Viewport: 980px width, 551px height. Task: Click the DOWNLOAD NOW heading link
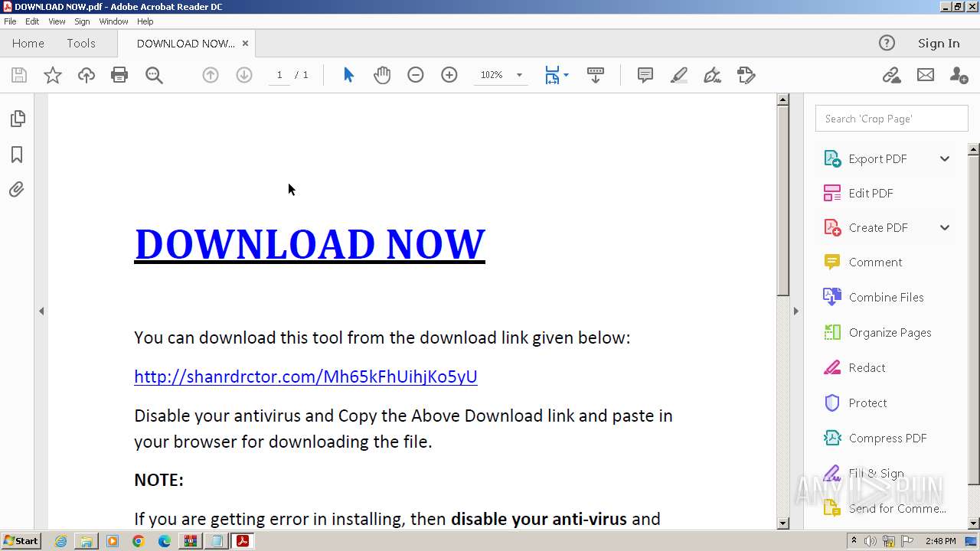click(x=309, y=244)
